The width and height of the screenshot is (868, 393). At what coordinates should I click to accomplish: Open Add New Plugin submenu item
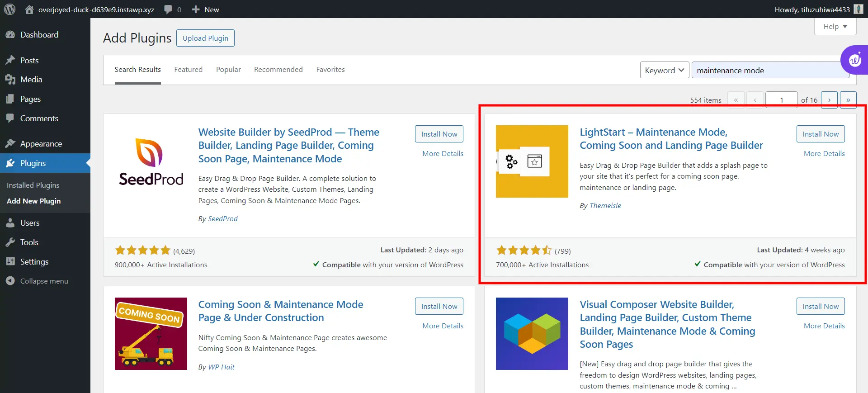[33, 201]
